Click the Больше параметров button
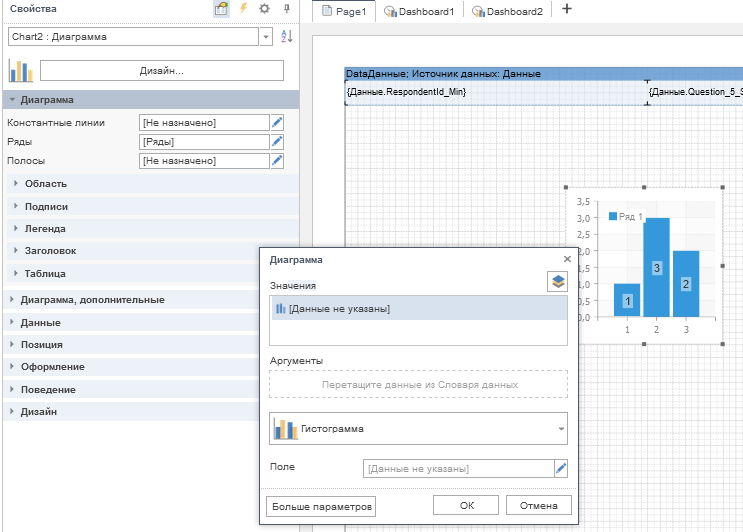The image size is (743, 532). (x=321, y=506)
